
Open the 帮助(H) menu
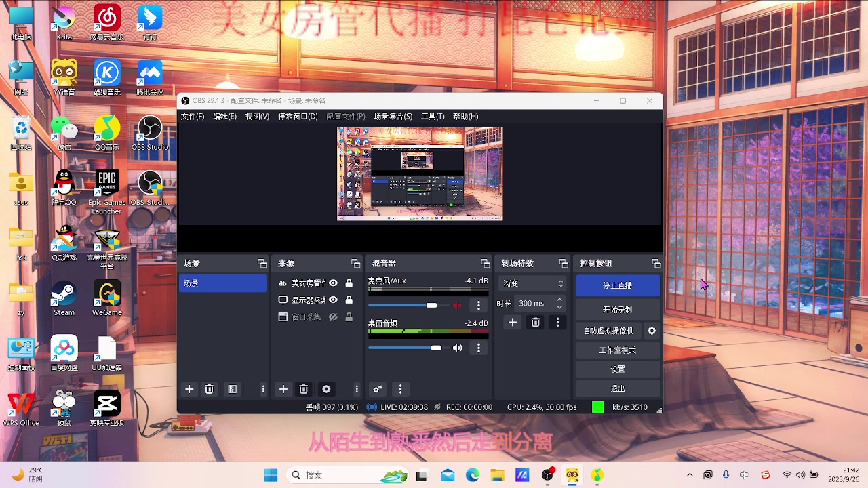click(465, 117)
